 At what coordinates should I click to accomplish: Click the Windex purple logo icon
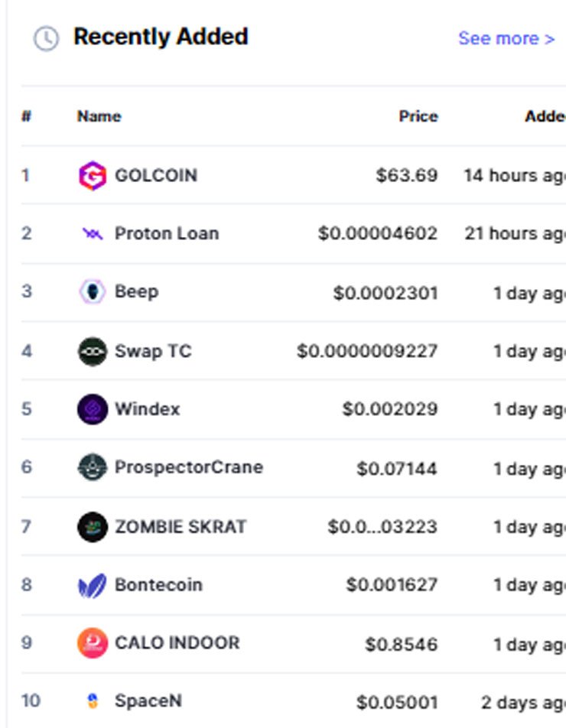point(93,409)
